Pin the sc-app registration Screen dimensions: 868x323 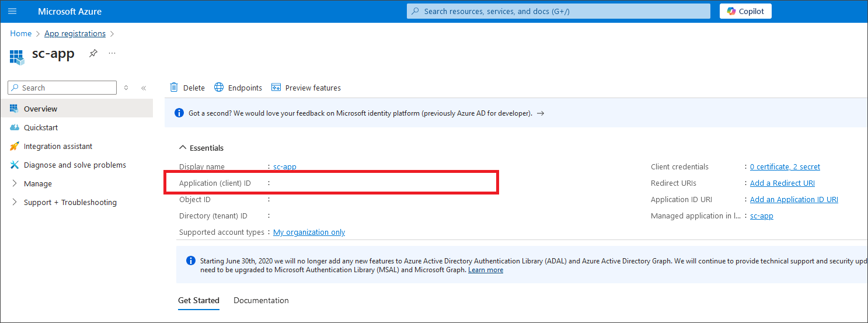click(93, 54)
